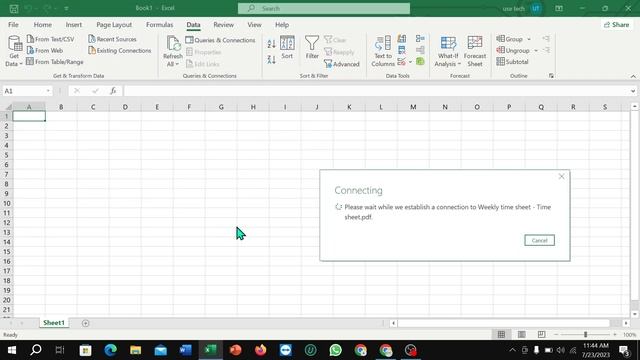This screenshot has width=640, height=360.
Task: Sort A to Z ascending
Action: pyautogui.click(x=271, y=44)
